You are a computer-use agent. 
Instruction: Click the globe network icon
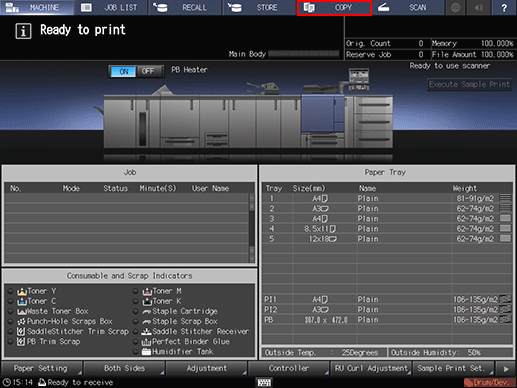click(456, 7)
